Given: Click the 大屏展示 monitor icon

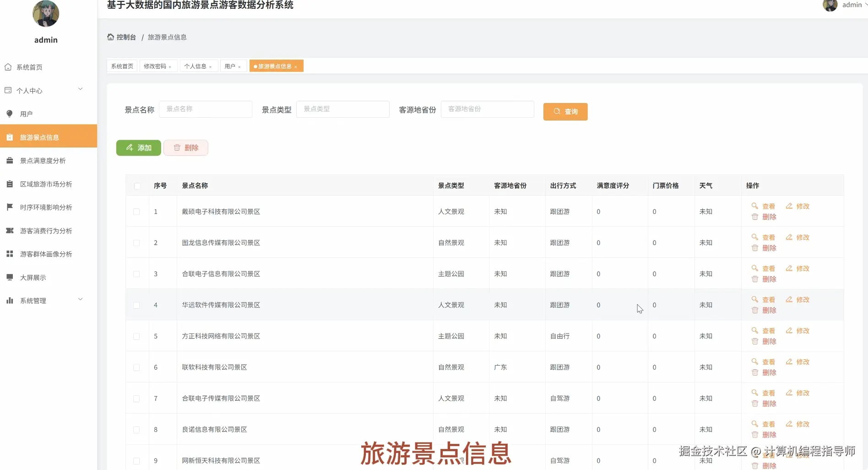Looking at the screenshot, I should point(10,277).
